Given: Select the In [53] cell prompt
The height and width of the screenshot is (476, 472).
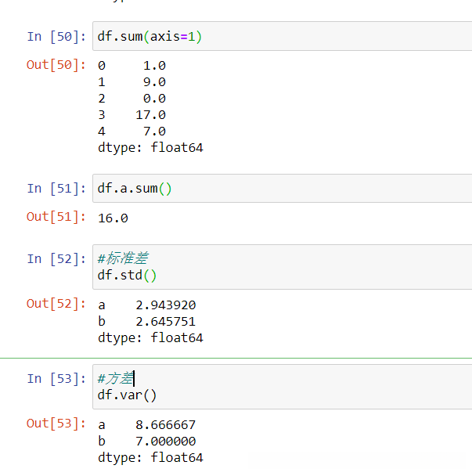Looking at the screenshot, I should 56,379.
